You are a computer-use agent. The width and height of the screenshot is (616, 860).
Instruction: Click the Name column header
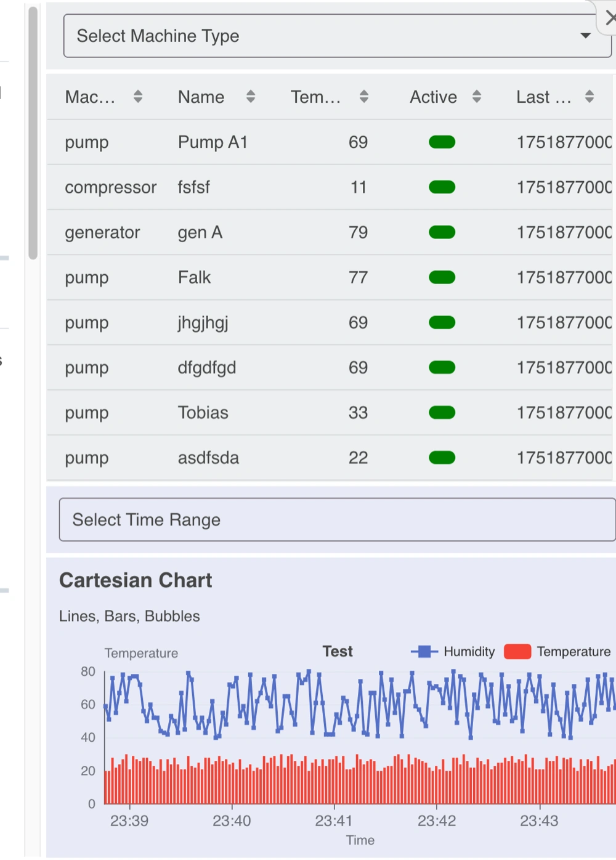point(201,97)
